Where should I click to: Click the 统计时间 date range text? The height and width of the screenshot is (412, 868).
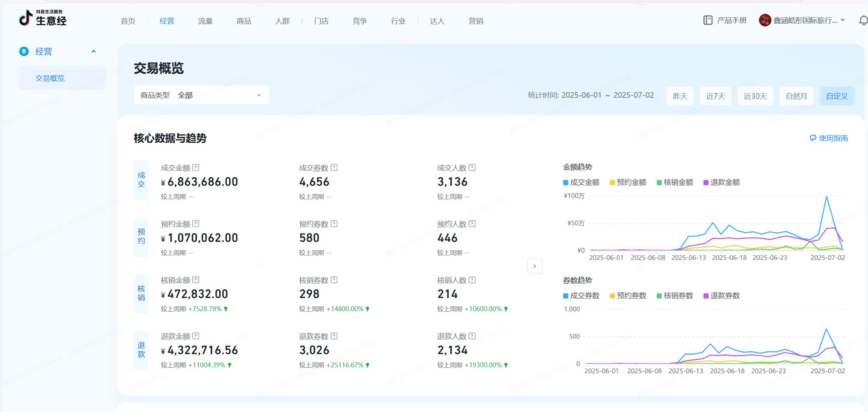coord(591,95)
